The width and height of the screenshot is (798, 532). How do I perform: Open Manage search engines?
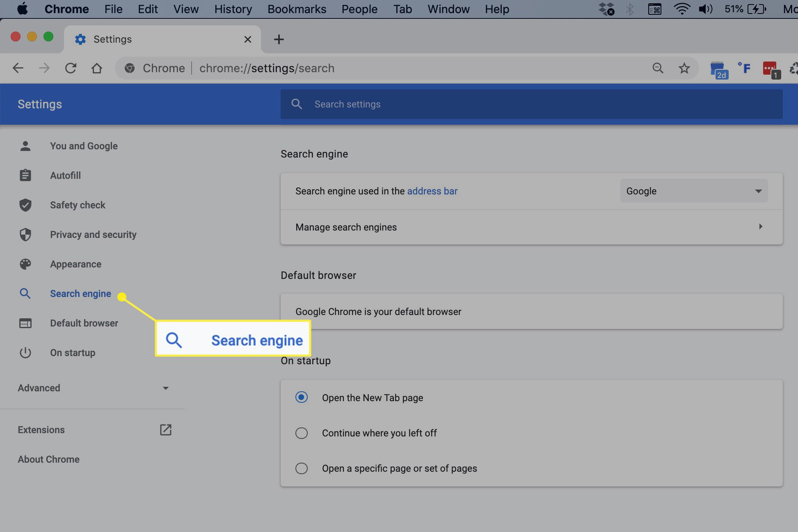click(531, 227)
